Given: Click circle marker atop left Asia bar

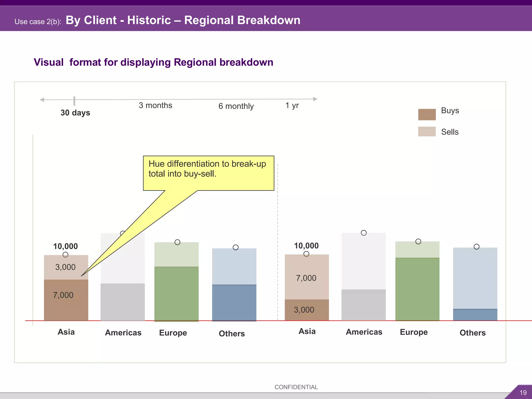Looking at the screenshot, I should click(x=65, y=255).
